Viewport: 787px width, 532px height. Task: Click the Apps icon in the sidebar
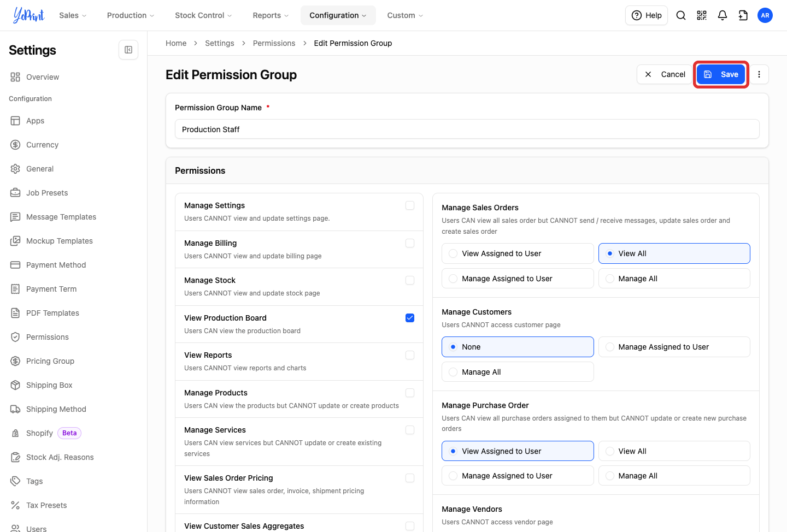[15, 121]
